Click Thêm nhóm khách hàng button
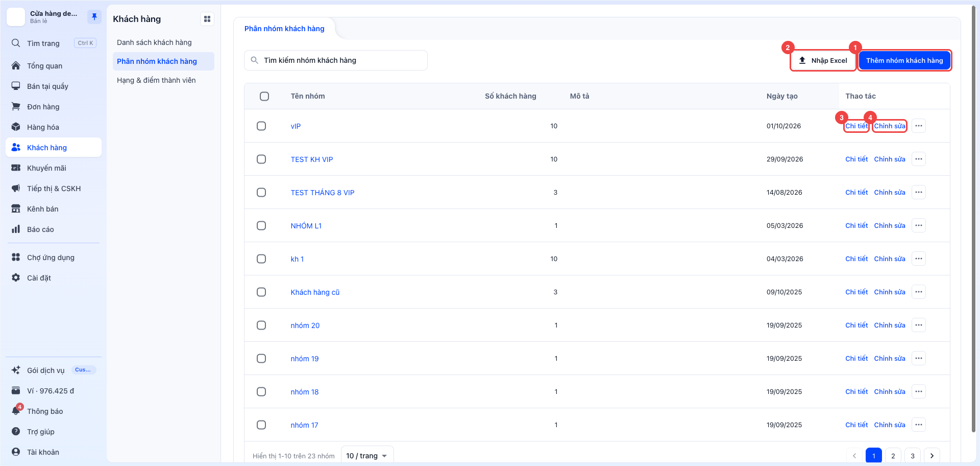Viewport: 980px width, 466px height. [x=904, y=60]
